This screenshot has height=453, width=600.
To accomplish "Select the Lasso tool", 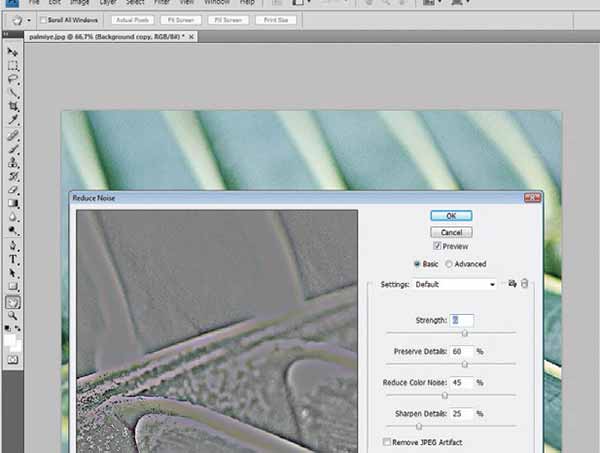I will pos(13,79).
